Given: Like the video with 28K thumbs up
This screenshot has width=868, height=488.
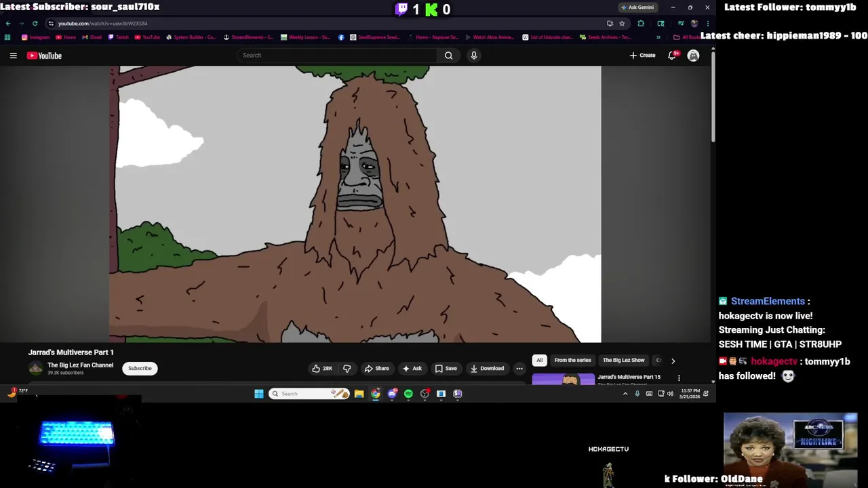Looking at the screenshot, I should click(x=322, y=368).
